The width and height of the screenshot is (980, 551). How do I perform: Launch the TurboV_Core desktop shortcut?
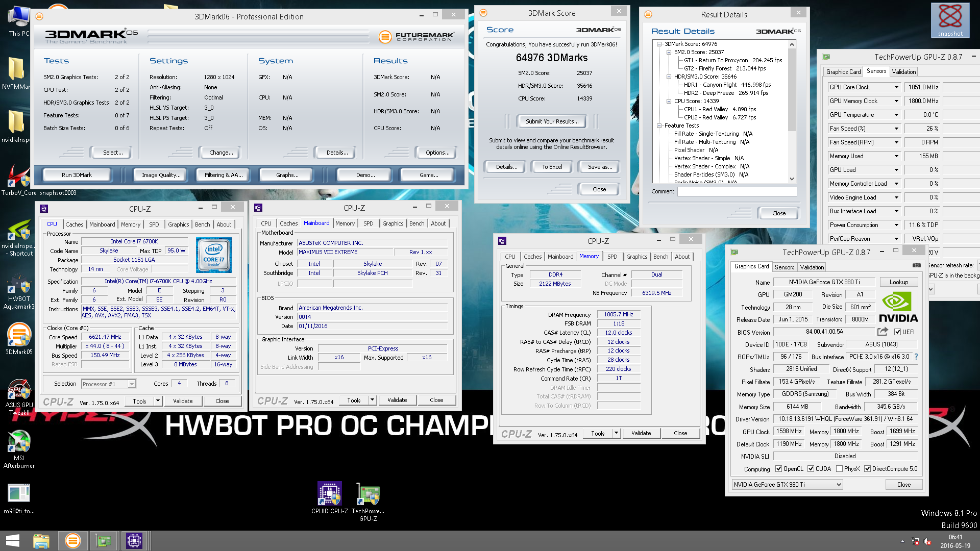click(x=19, y=180)
